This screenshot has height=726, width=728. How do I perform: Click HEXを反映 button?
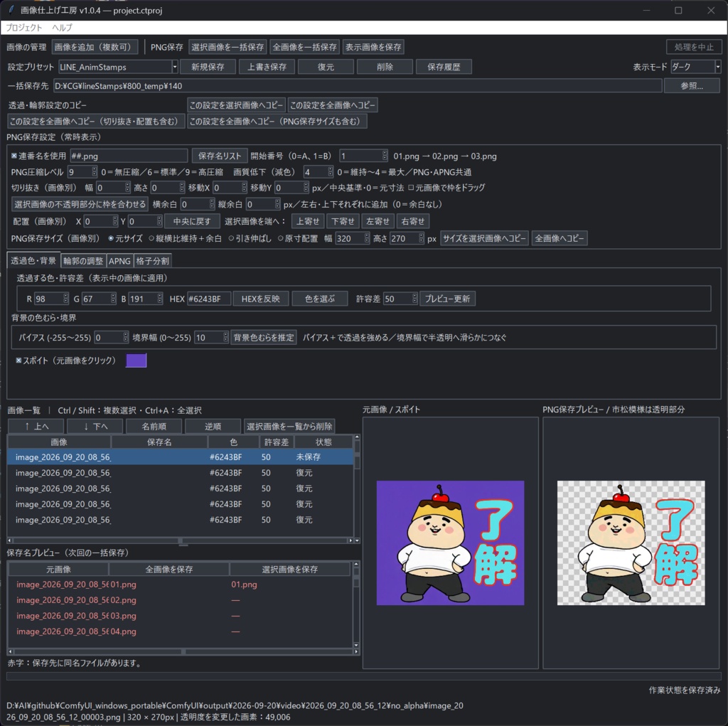pyautogui.click(x=260, y=299)
